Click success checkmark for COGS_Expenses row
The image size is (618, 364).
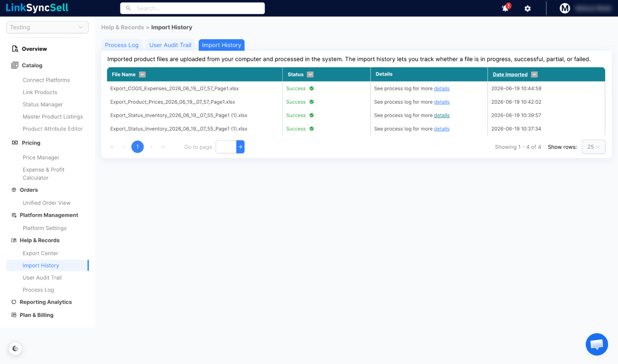point(312,88)
